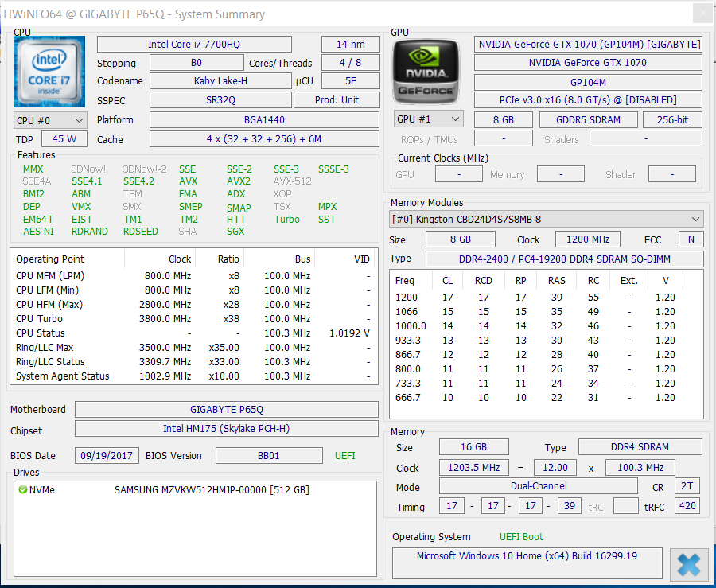
Task: Click the total Memory Size 16 GB field
Action: point(473,447)
